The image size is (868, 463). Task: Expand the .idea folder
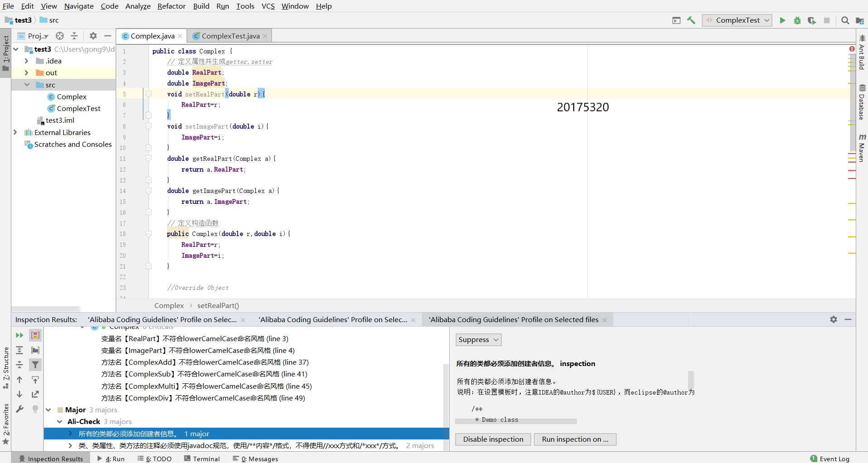point(26,61)
